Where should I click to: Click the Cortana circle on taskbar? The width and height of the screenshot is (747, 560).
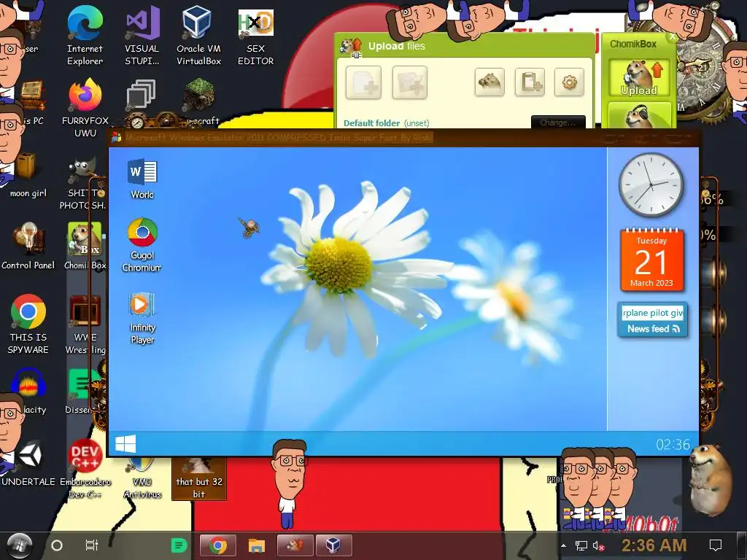pyautogui.click(x=57, y=545)
